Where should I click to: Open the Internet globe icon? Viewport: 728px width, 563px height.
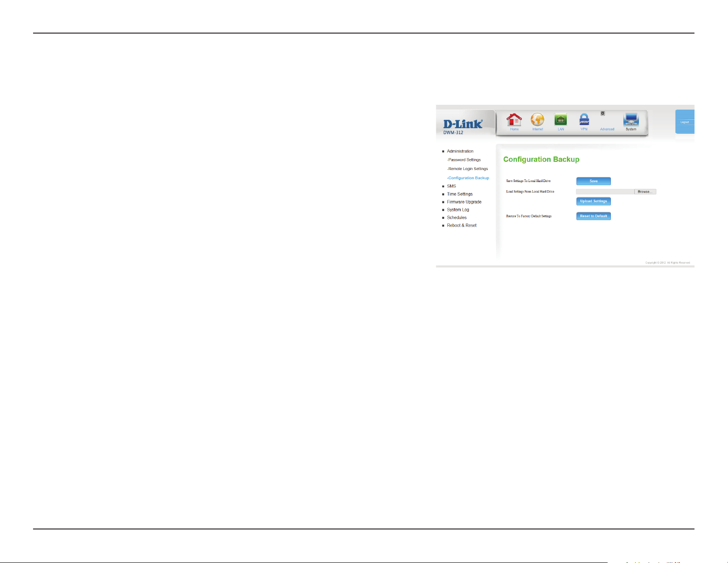[x=537, y=120]
